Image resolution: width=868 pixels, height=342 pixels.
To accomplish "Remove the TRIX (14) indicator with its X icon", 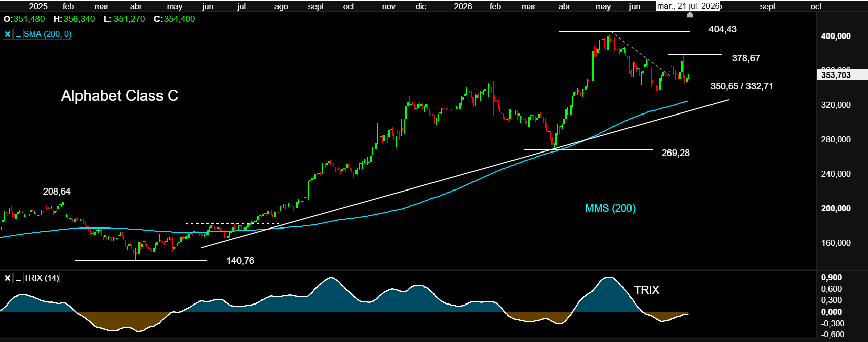I will tap(8, 278).
